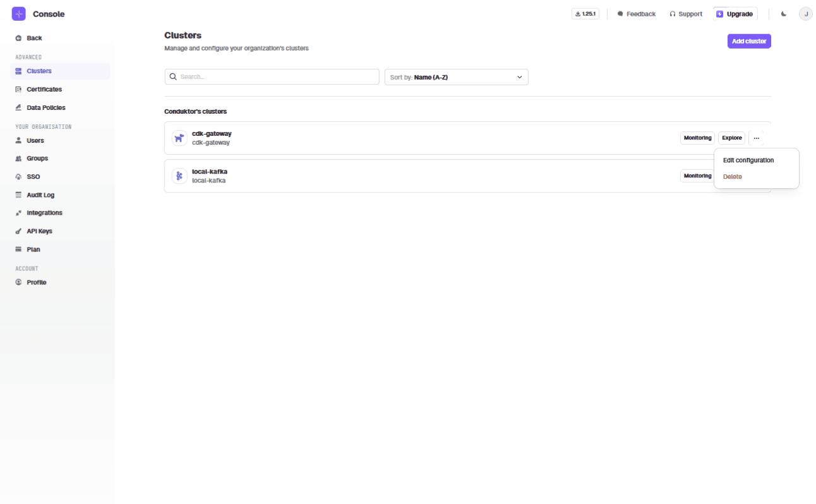Choose Delete from the context menu
Screen dimensions: 816x504
coord(733,177)
